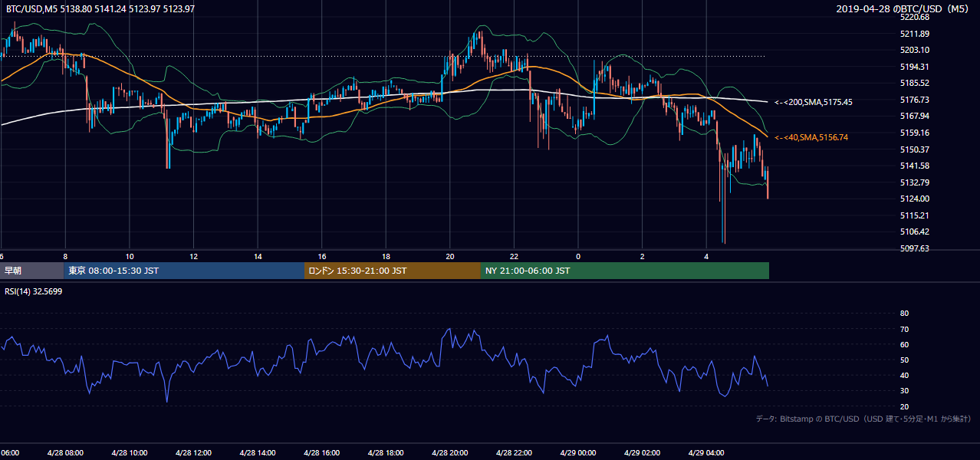Click price axis label 5194.31
This screenshot has height=460, width=980.
click(x=915, y=67)
